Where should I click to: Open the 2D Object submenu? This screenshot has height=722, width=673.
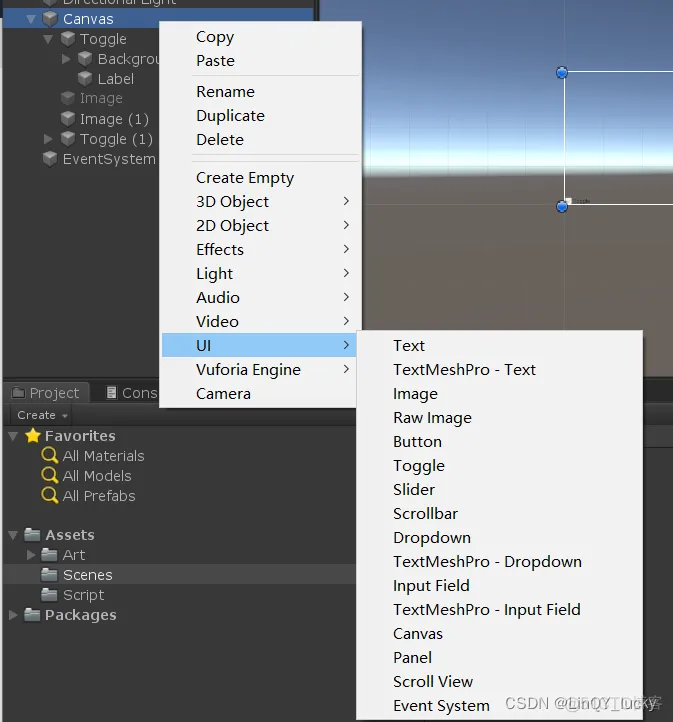point(260,226)
